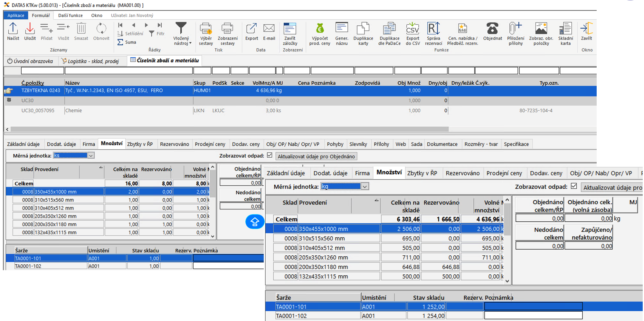Click the Načíst load icon
This screenshot has height=321, width=644.
click(13, 29)
